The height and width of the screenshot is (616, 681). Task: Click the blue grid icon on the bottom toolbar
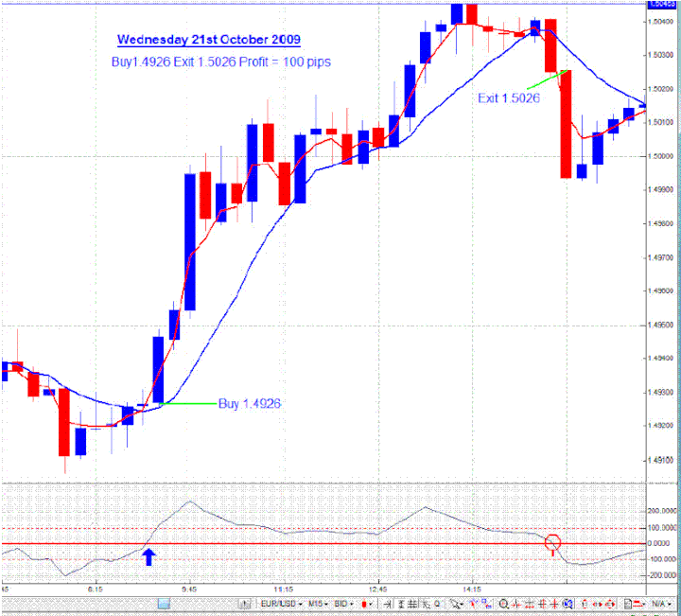164,604
